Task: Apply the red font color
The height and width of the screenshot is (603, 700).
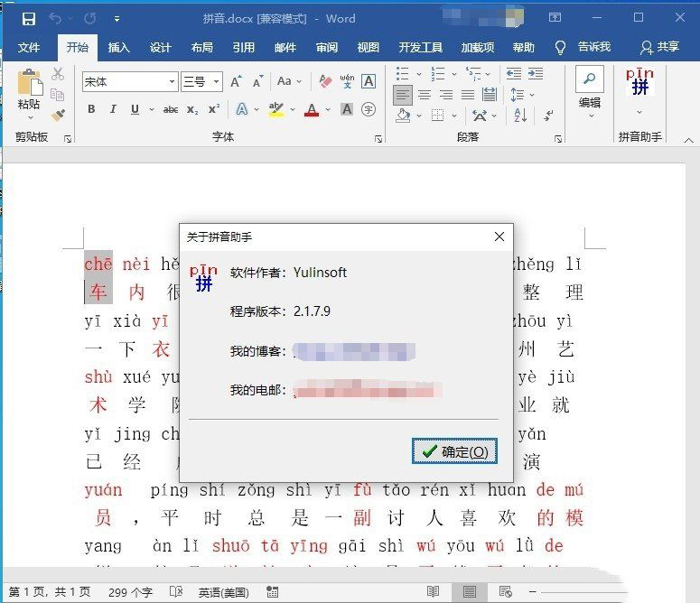Action: [312, 110]
